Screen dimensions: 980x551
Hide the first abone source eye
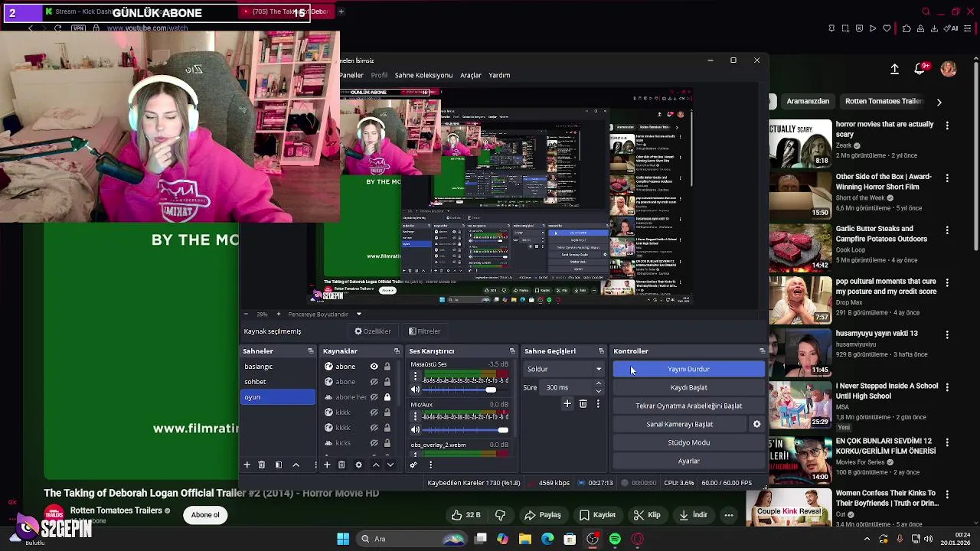[374, 367]
